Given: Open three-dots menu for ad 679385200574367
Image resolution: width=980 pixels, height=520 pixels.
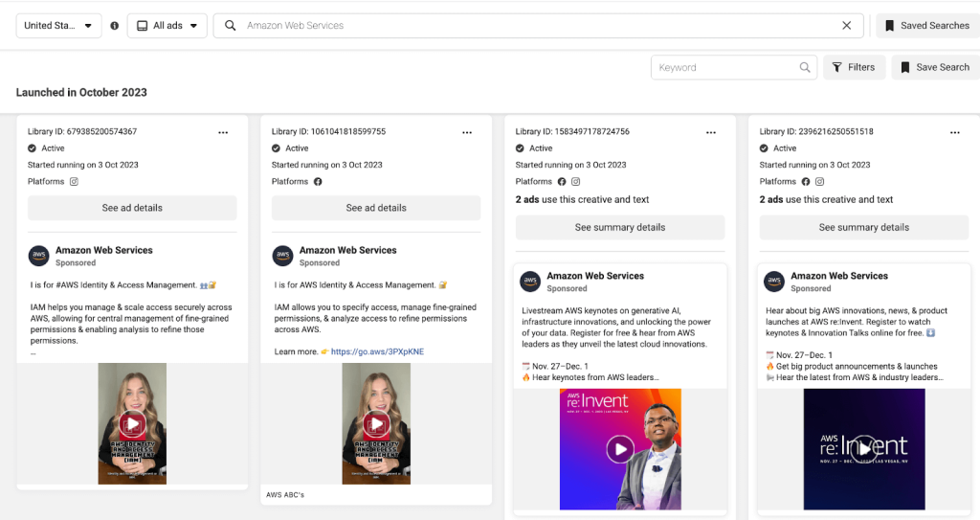Looking at the screenshot, I should coord(223,133).
